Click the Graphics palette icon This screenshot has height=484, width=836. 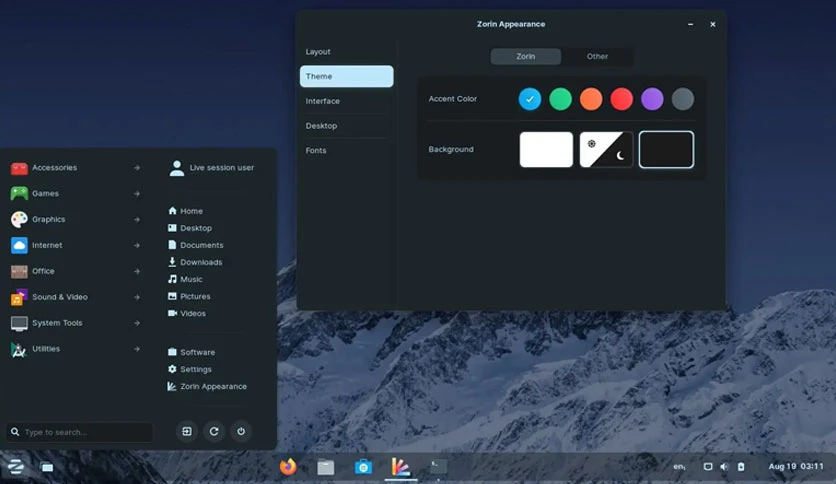(x=19, y=219)
